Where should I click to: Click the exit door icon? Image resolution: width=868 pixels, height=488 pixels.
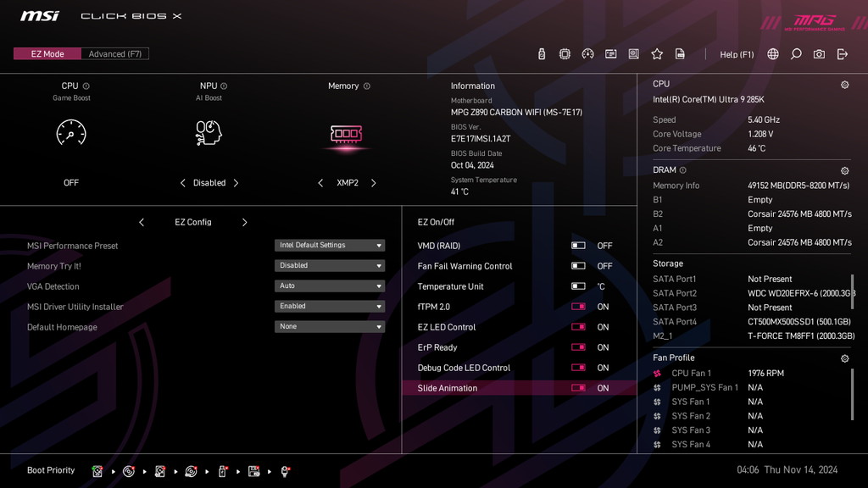coord(842,53)
